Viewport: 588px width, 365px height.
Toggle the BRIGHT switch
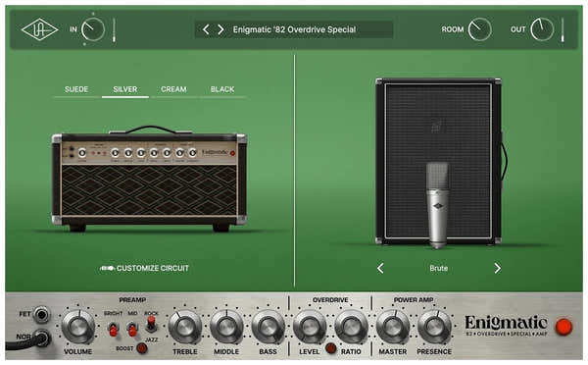(114, 329)
